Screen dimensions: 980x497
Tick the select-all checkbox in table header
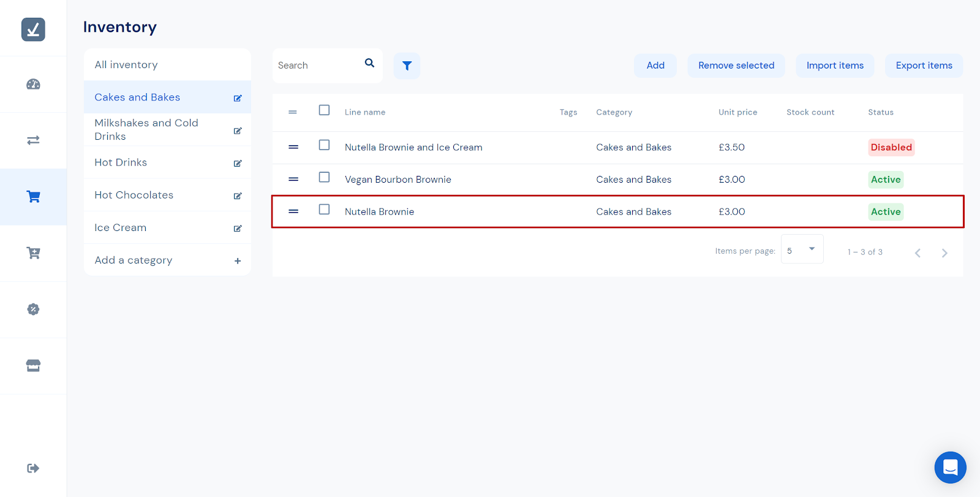click(x=324, y=110)
